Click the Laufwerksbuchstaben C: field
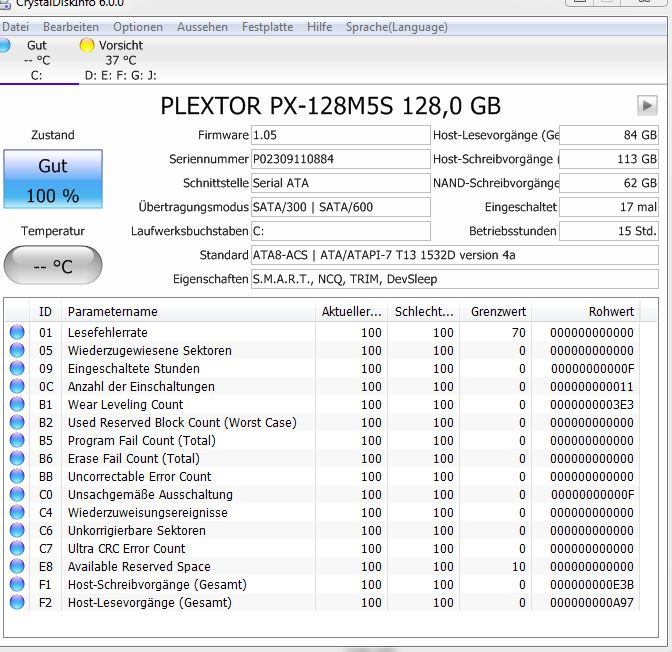Image resolution: width=672 pixels, height=652 pixels. (x=340, y=231)
